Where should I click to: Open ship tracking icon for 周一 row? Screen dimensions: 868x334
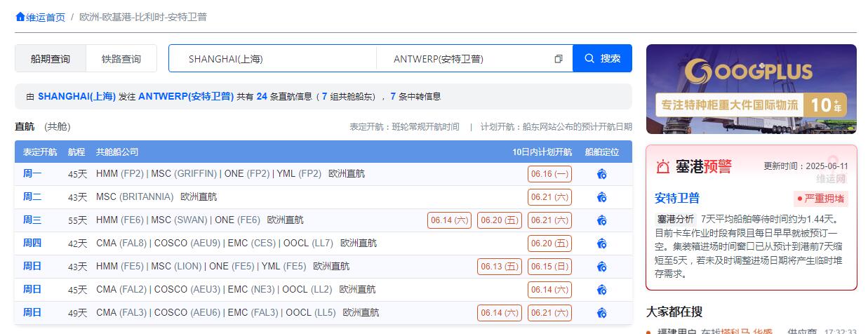tap(601, 174)
